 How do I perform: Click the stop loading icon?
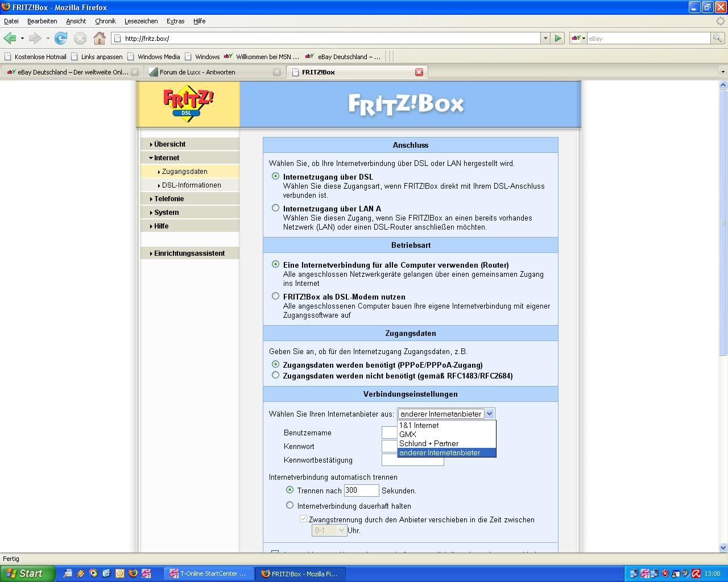pyautogui.click(x=80, y=38)
